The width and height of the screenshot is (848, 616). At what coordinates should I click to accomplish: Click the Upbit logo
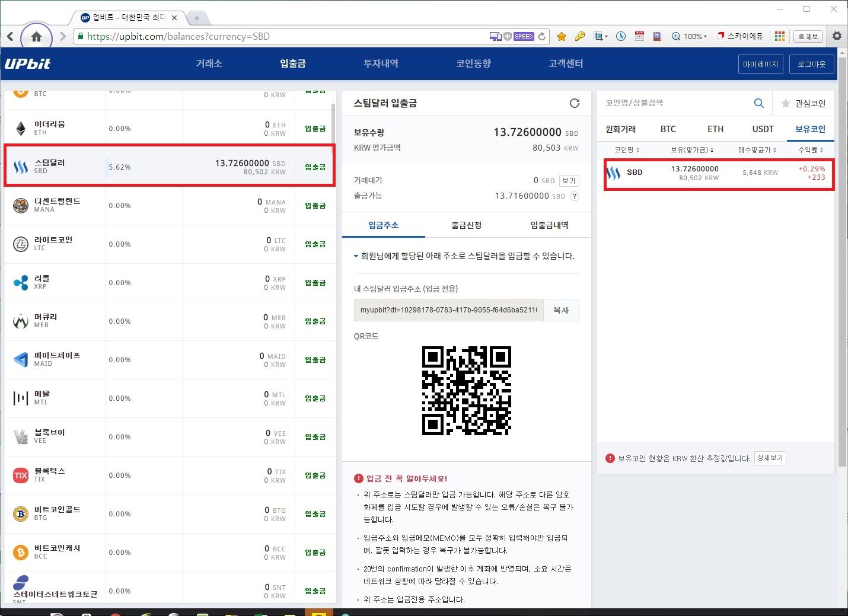point(28,64)
